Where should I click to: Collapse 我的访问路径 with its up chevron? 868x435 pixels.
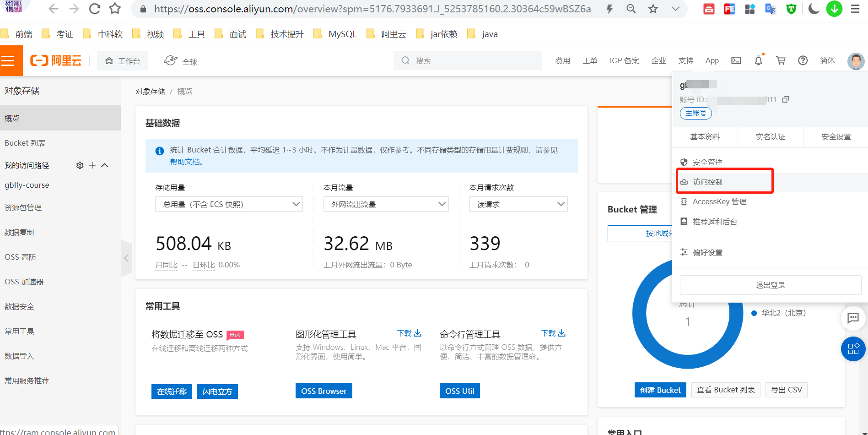(x=105, y=165)
